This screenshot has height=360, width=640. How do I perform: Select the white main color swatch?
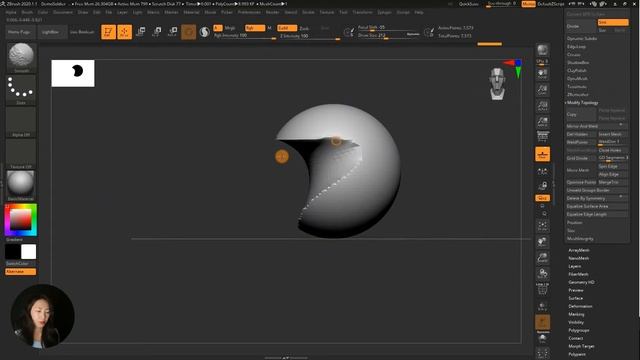[29, 252]
